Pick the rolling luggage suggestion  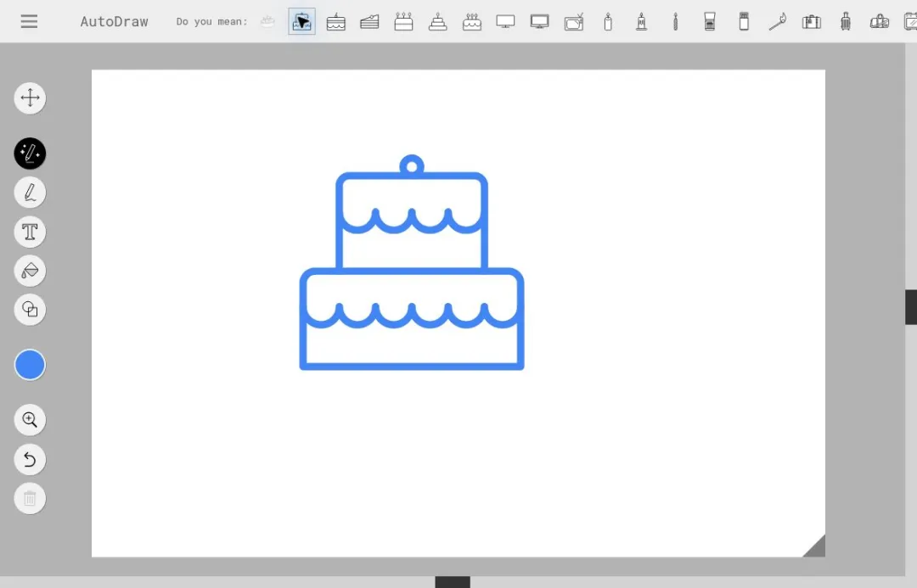(846, 21)
